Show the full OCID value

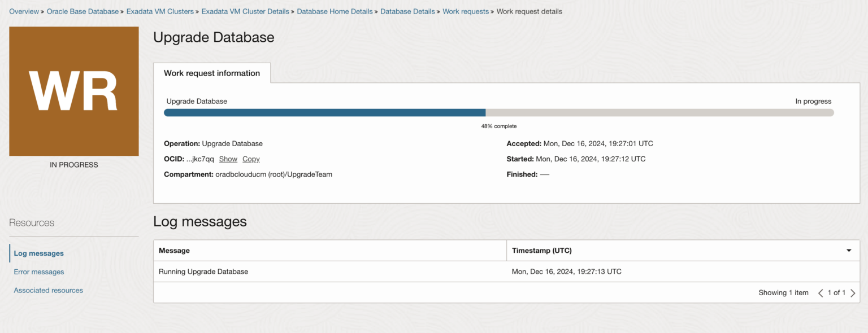click(228, 159)
